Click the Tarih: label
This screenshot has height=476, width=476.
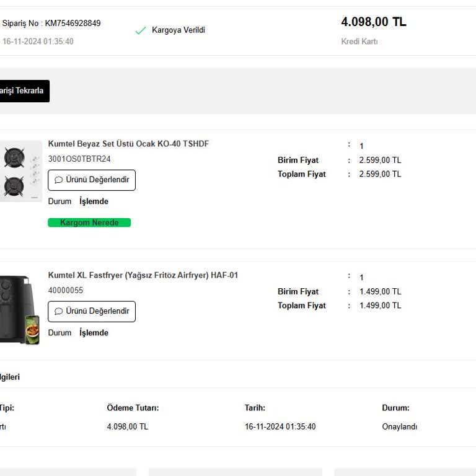pyautogui.click(x=255, y=408)
